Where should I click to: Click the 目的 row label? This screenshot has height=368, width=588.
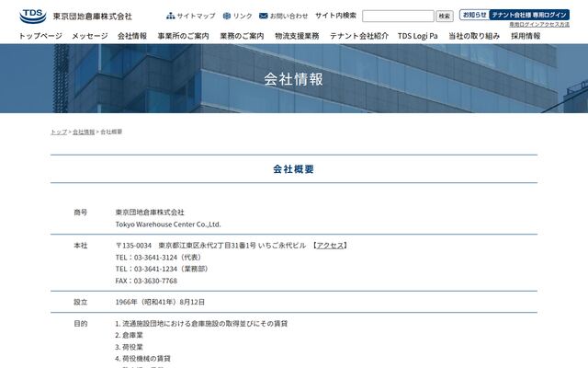point(80,323)
